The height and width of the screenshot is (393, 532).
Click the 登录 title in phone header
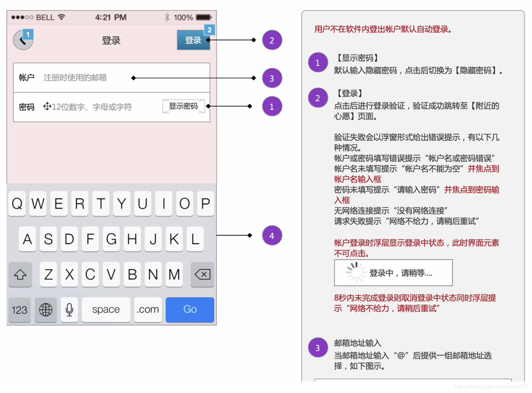click(111, 41)
